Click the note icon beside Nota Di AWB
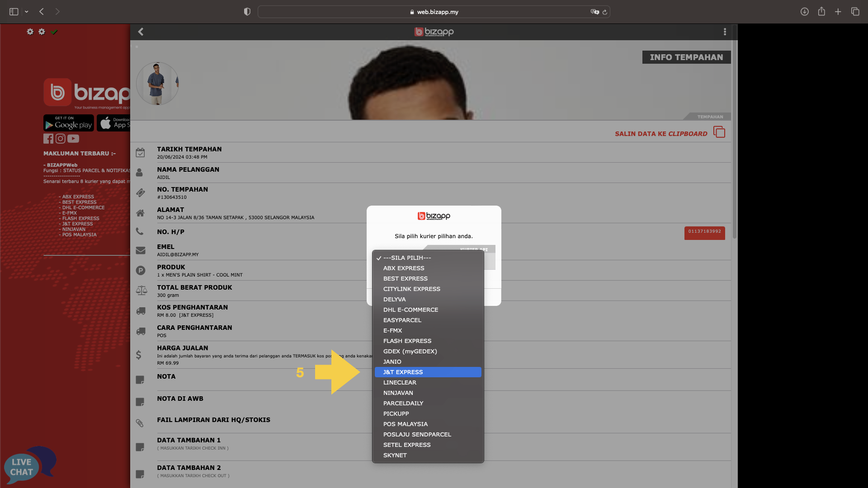The image size is (868, 488). [140, 402]
